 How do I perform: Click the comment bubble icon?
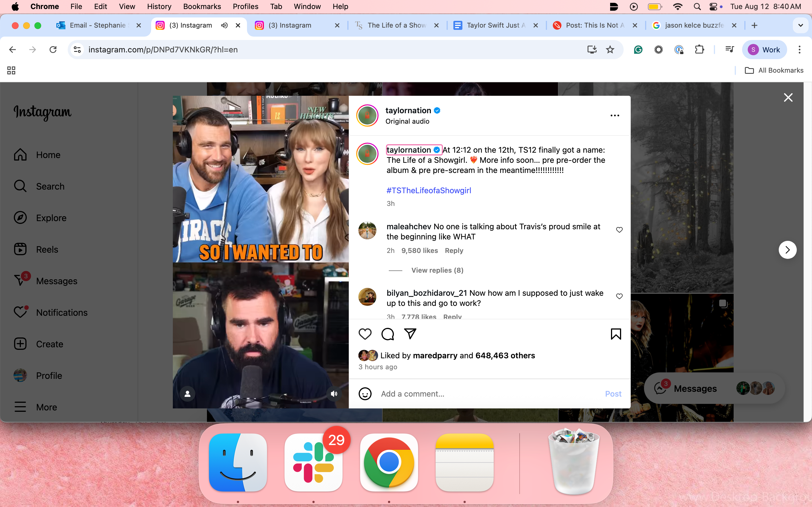388,334
